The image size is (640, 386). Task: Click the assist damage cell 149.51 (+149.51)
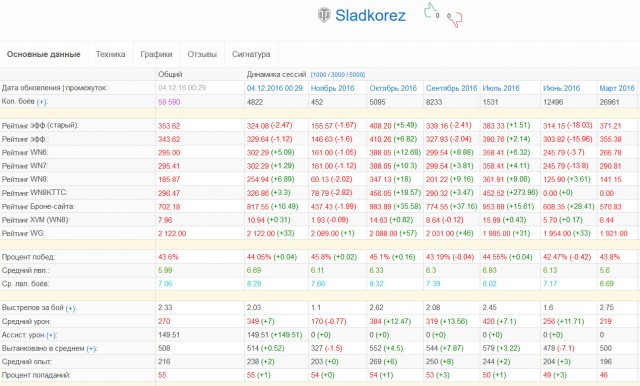pyautogui.click(x=274, y=335)
